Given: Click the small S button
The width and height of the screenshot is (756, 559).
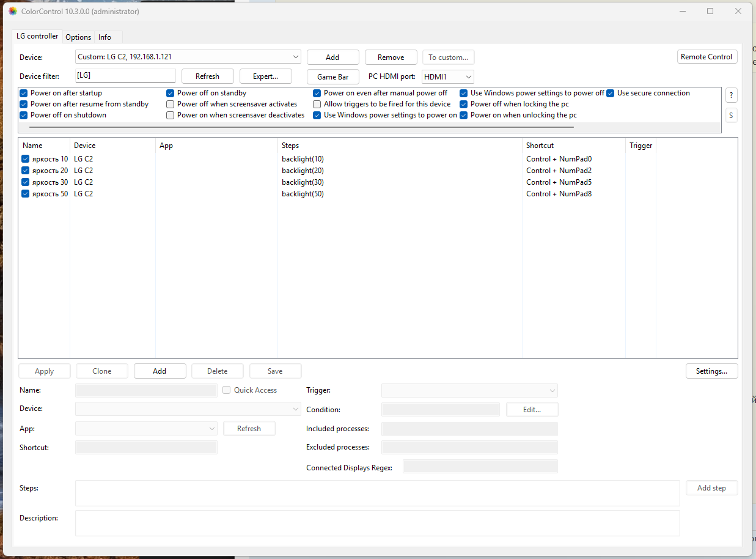Looking at the screenshot, I should coord(731,116).
